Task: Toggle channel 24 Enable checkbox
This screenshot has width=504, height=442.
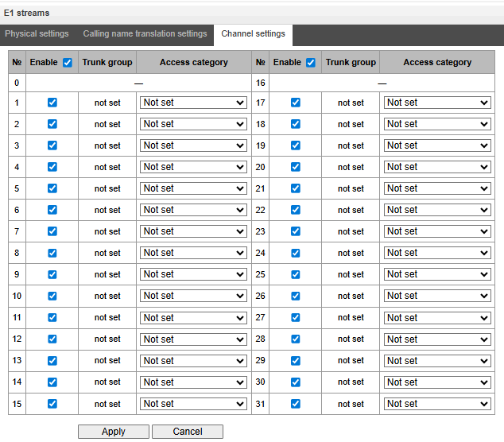Action: coord(296,253)
